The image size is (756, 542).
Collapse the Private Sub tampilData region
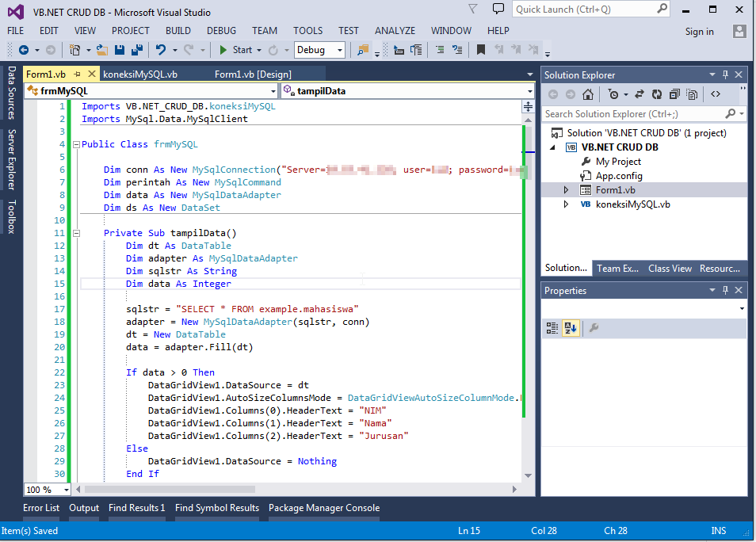point(76,234)
